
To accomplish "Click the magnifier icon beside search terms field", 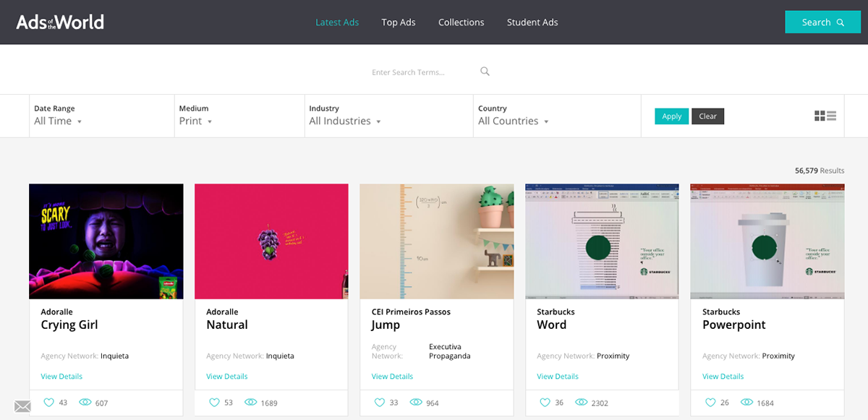I will point(485,72).
